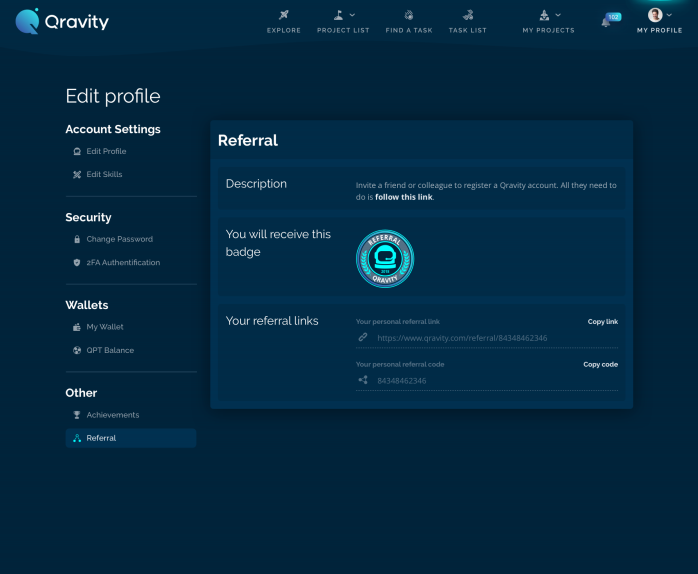Click the 'Other' section heading

81,393
